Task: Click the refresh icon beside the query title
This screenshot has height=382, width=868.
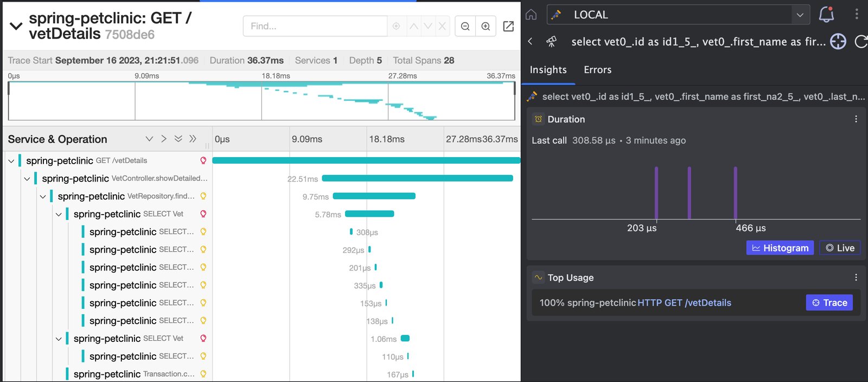Action: [x=860, y=42]
